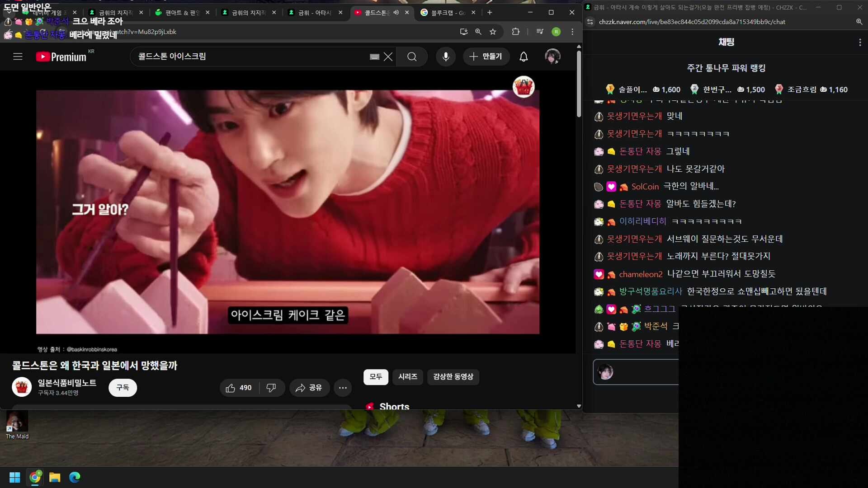Open Microsoft Edge from the taskbar
Screen dimensions: 868x488
tap(75, 477)
